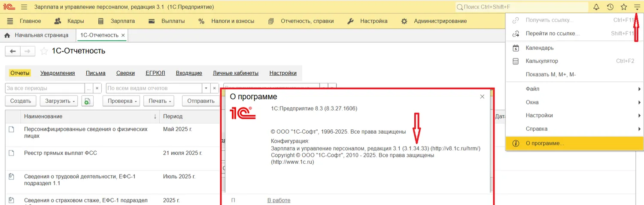Image resolution: width=644 pixels, height=205 pixels.
Task: Click the back navigation arrow
Action: [x=12, y=51]
